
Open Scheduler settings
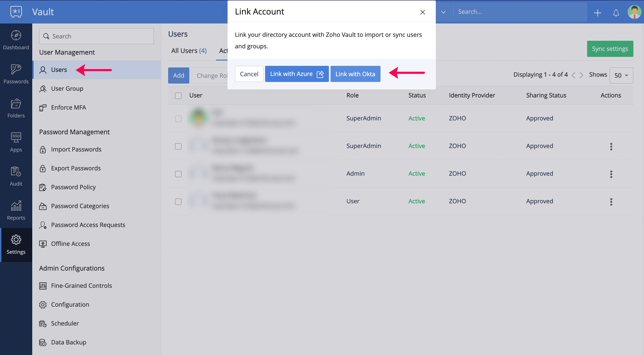pos(97,323)
